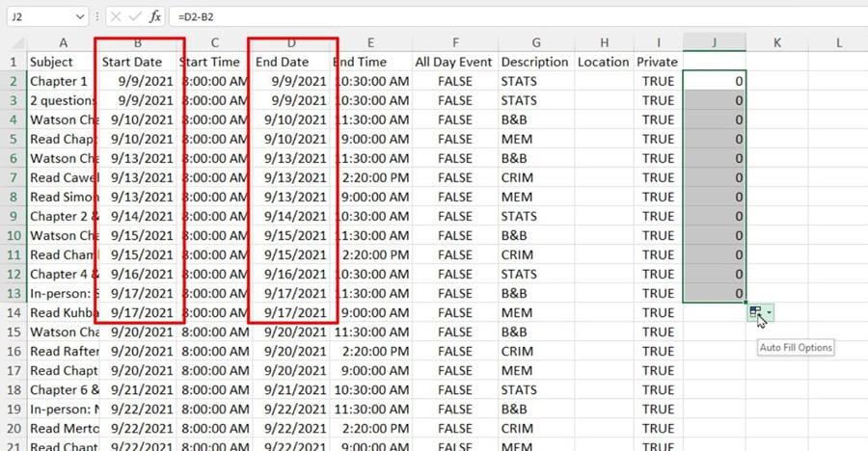This screenshot has width=868, height=451.
Task: Click the 10:30:00 AM end time in row 2
Action: click(370, 81)
